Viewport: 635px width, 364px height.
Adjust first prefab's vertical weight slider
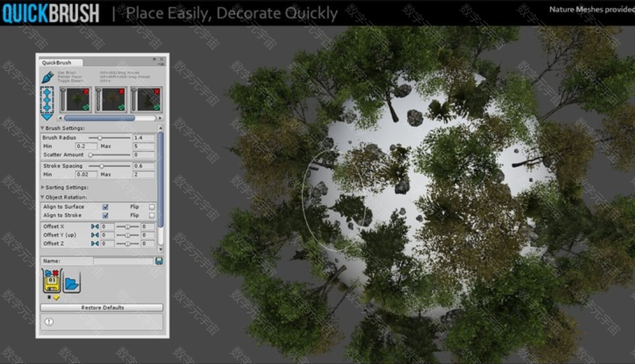point(63,99)
